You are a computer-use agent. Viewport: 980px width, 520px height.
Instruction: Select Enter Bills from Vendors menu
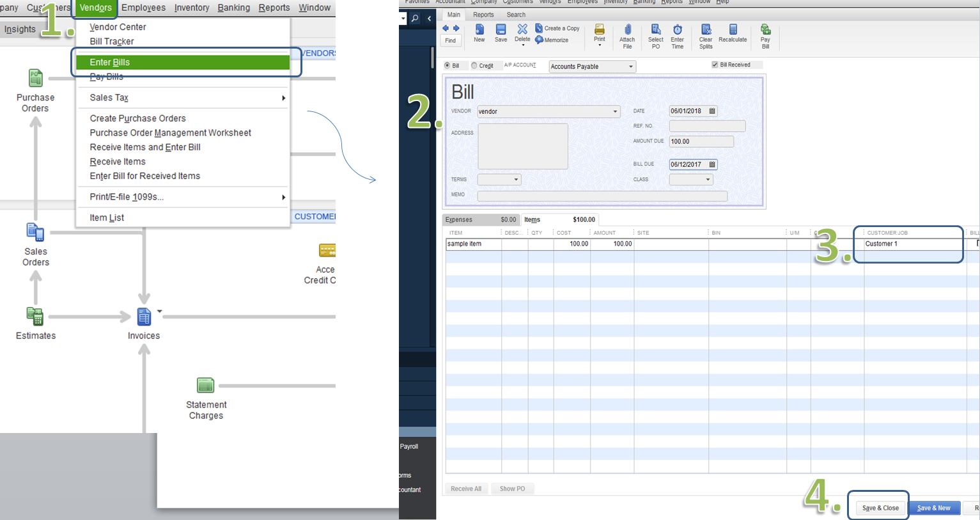[183, 62]
